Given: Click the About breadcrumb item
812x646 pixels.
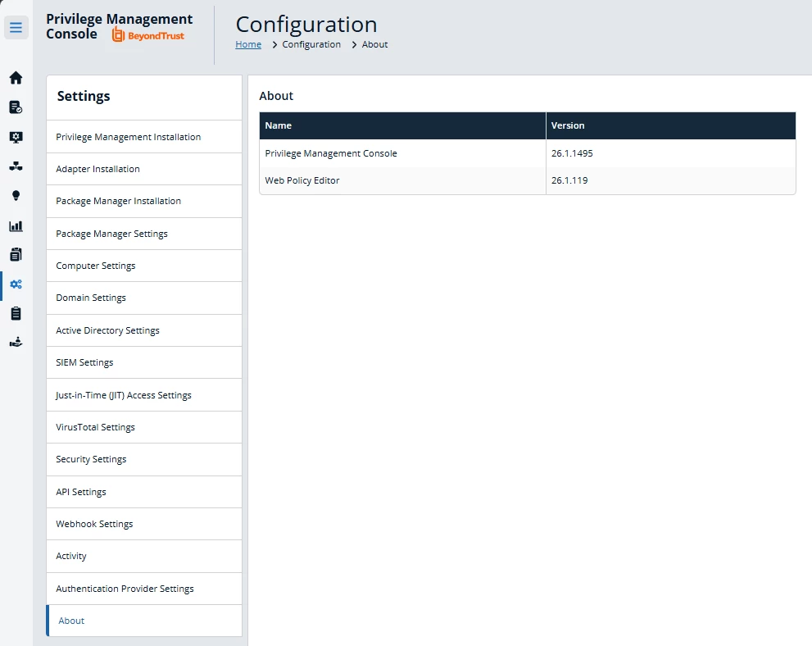Looking at the screenshot, I should [x=374, y=44].
